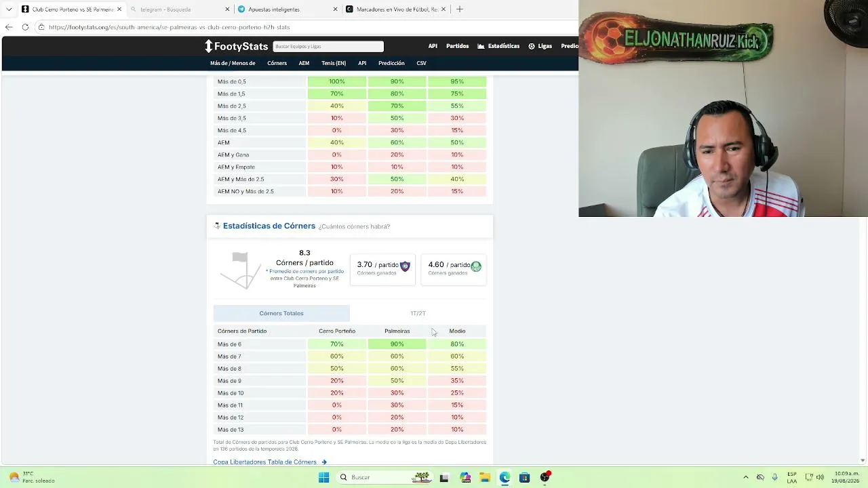The height and width of the screenshot is (488, 868).
Task: Show hidden system tray icons
Action: [x=746, y=477]
